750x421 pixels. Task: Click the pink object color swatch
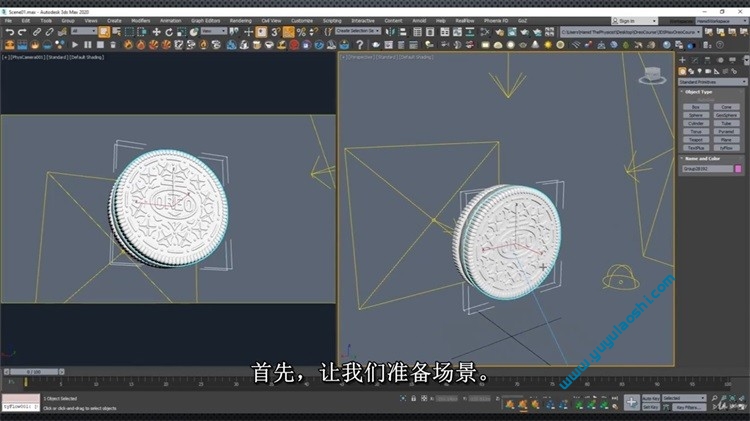click(738, 169)
